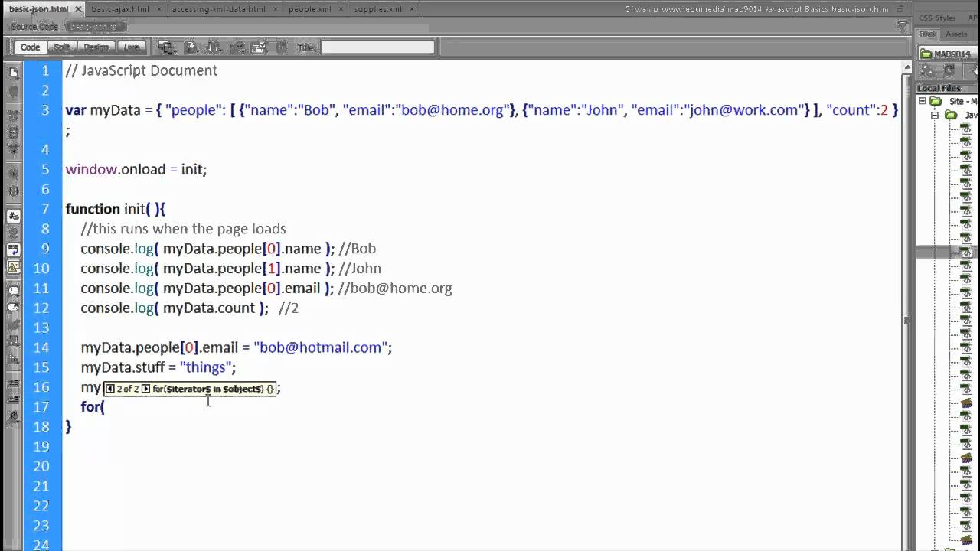
Task: Open the Multiscreen preview dropdown
Action: click(167, 47)
